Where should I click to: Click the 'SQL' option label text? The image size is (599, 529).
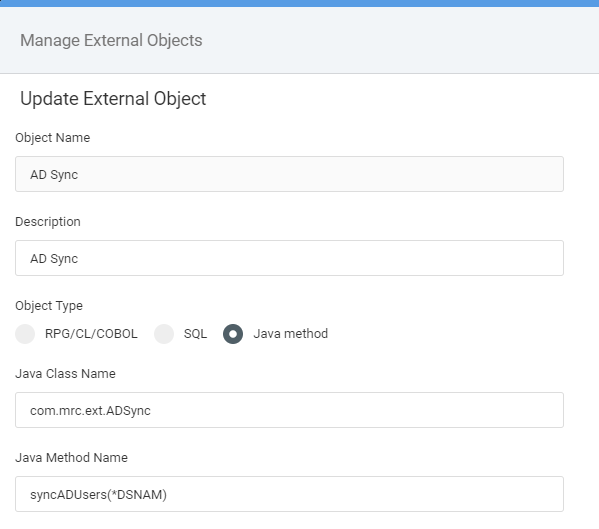coord(195,334)
